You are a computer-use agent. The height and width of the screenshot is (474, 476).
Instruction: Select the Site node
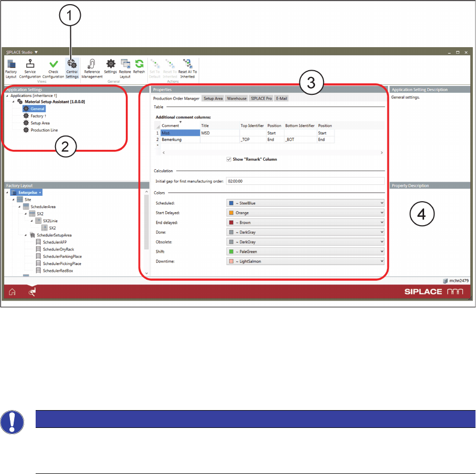(x=24, y=200)
